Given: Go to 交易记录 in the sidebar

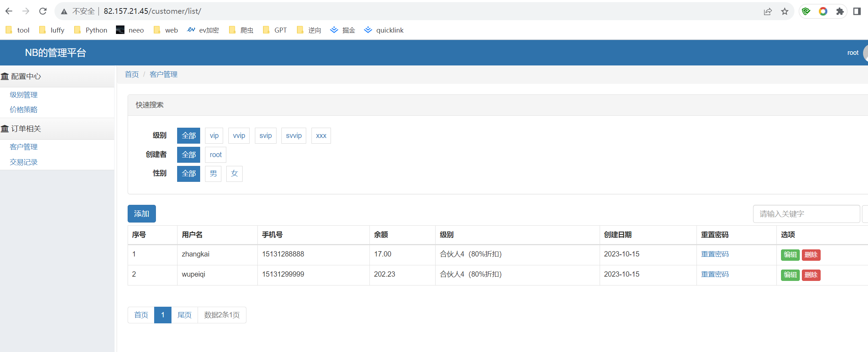Looking at the screenshot, I should 24,162.
